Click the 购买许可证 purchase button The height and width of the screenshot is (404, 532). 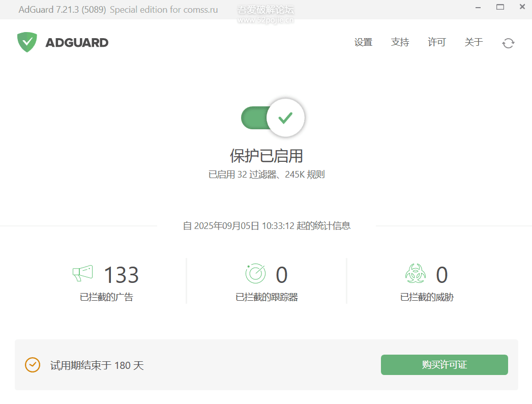click(x=445, y=365)
